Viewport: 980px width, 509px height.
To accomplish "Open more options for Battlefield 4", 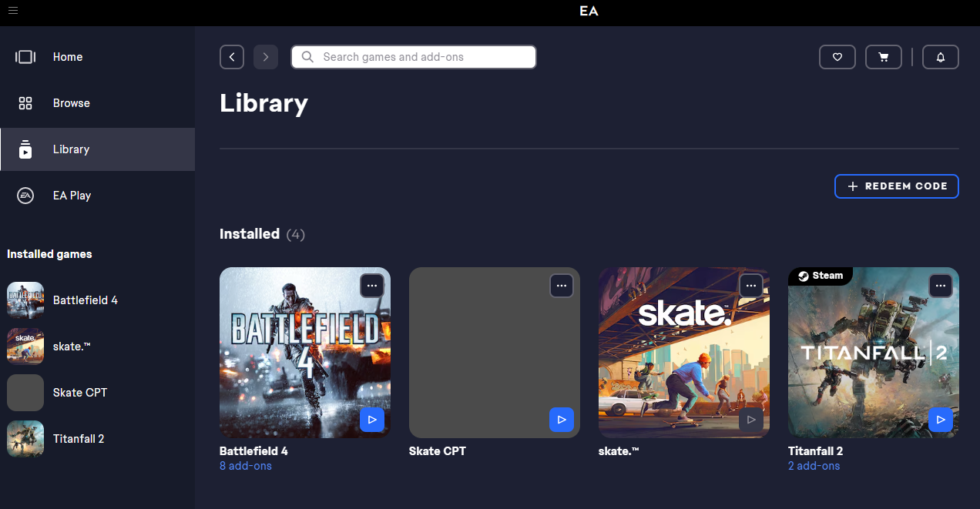I will pyautogui.click(x=371, y=286).
